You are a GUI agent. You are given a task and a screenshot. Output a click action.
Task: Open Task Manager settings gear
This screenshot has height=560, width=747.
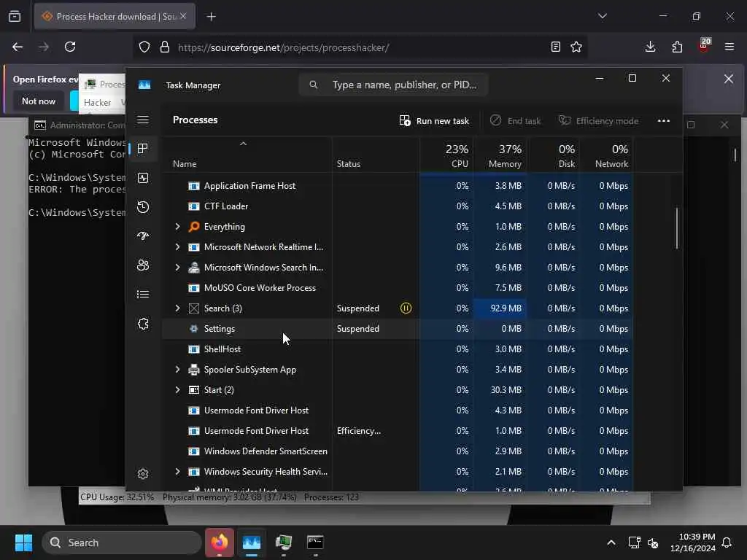tap(143, 474)
